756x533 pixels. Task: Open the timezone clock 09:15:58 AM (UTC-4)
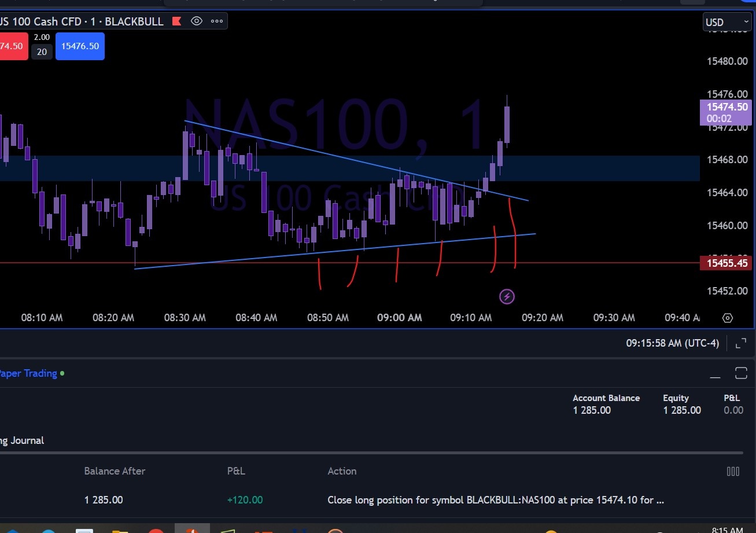[672, 343]
